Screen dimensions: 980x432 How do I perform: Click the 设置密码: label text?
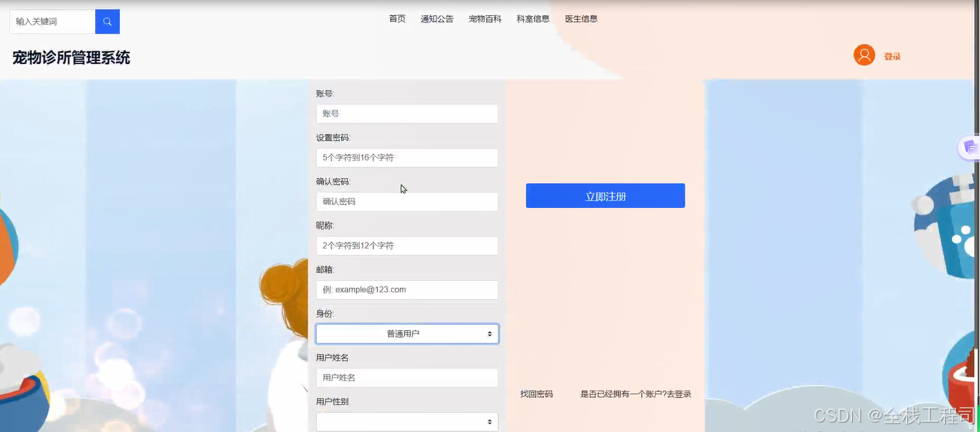(333, 137)
